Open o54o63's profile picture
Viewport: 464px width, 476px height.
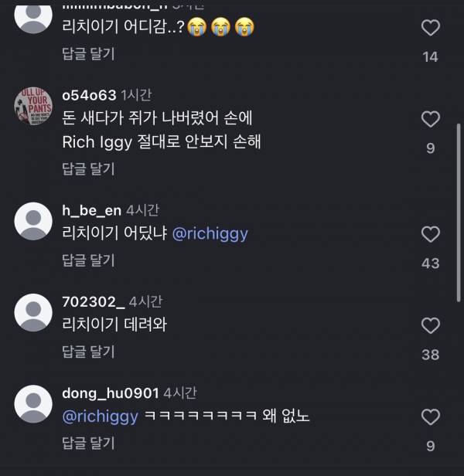pyautogui.click(x=33, y=105)
